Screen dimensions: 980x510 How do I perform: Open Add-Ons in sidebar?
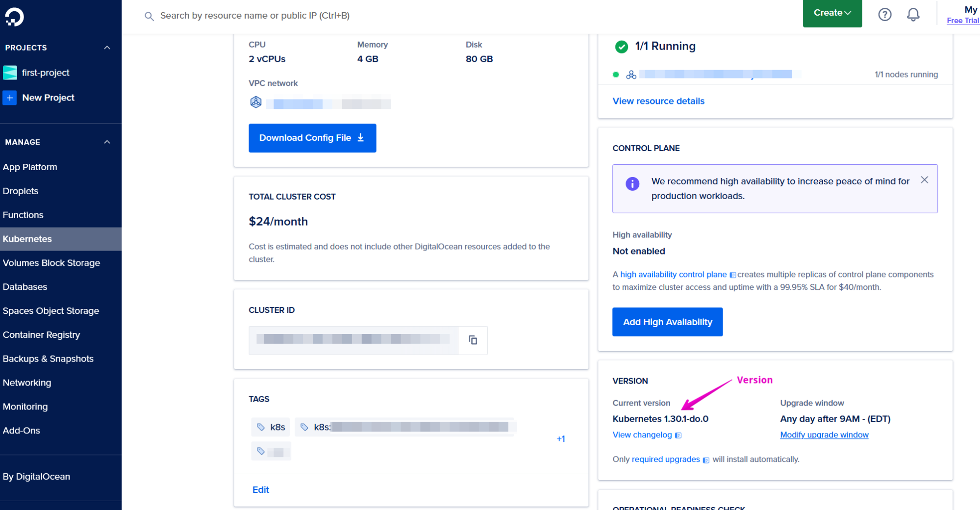(22, 431)
